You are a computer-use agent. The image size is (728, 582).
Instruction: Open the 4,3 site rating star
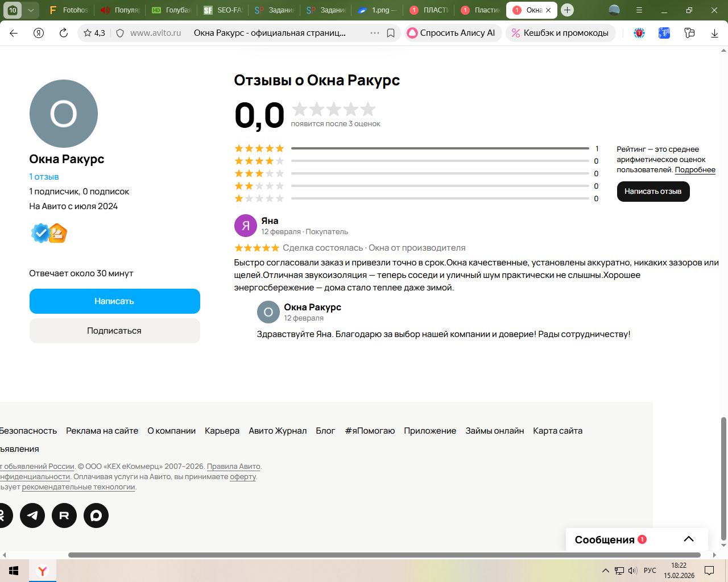point(94,33)
